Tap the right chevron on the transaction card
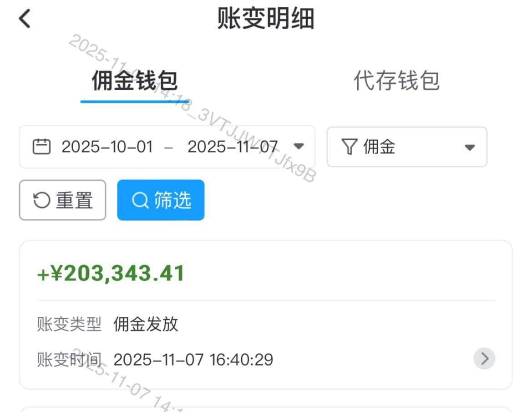 pyautogui.click(x=484, y=359)
